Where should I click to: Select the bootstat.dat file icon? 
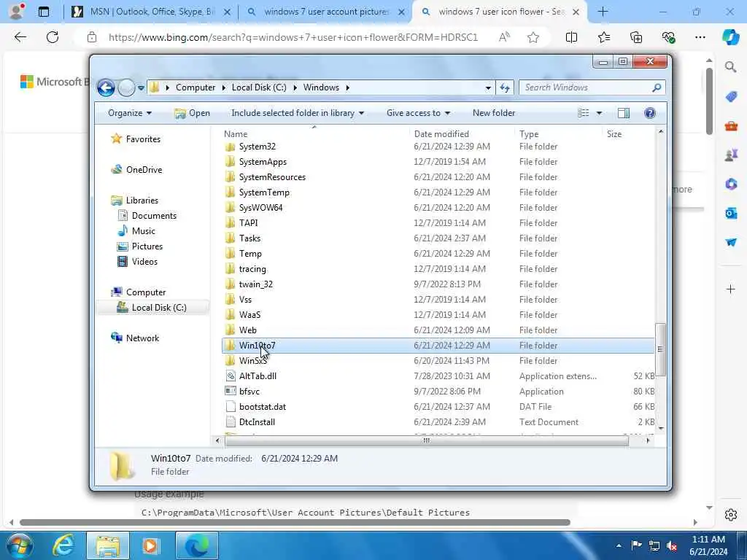click(x=230, y=407)
